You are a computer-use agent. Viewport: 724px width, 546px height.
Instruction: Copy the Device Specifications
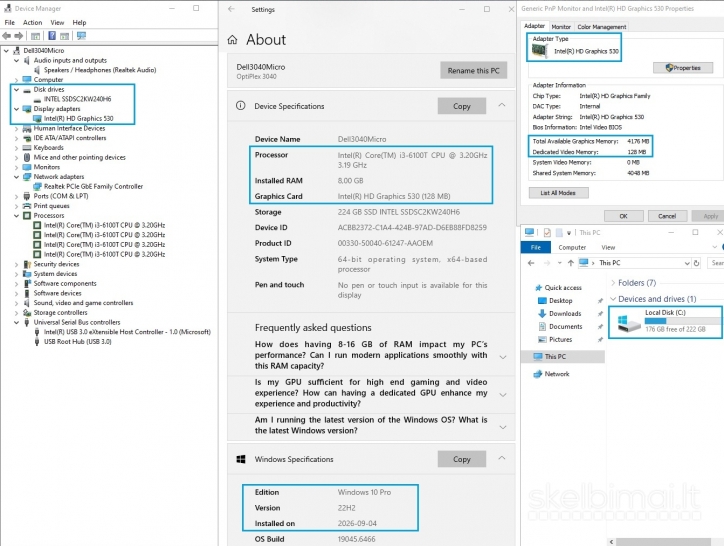click(461, 106)
